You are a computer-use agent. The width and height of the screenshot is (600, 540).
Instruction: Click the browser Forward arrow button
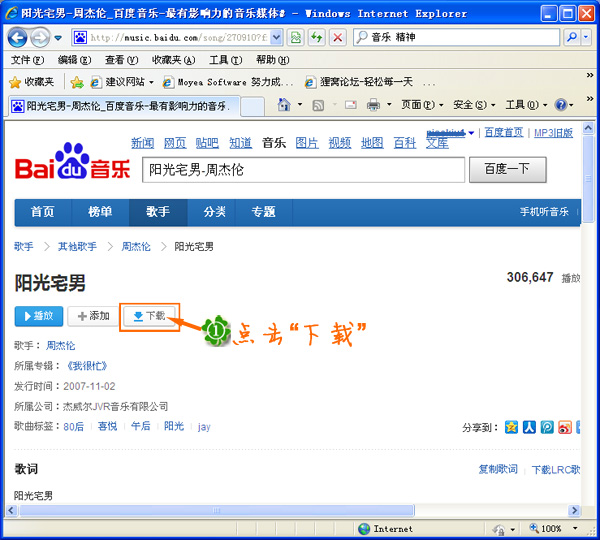[40, 38]
